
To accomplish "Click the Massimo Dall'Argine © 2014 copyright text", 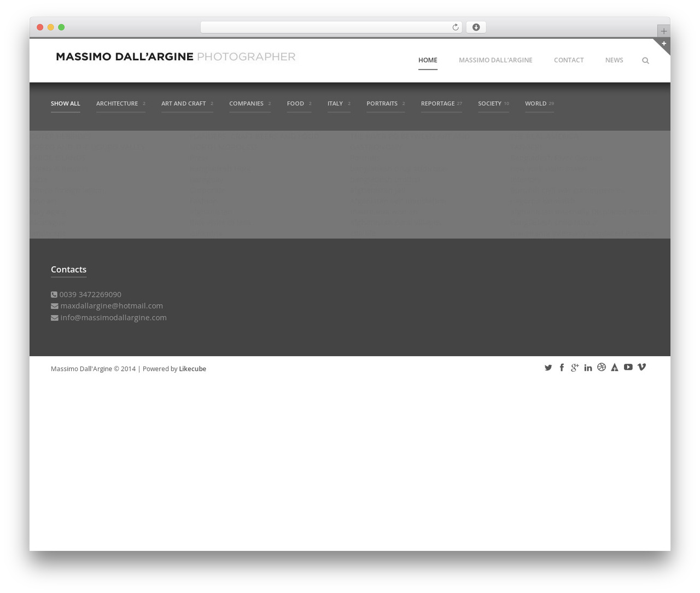I will tap(93, 369).
